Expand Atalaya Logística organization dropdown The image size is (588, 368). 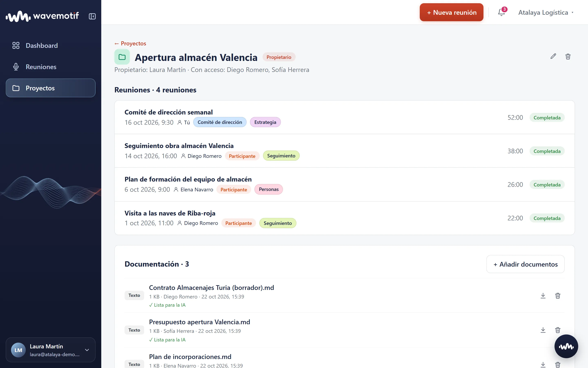click(546, 12)
